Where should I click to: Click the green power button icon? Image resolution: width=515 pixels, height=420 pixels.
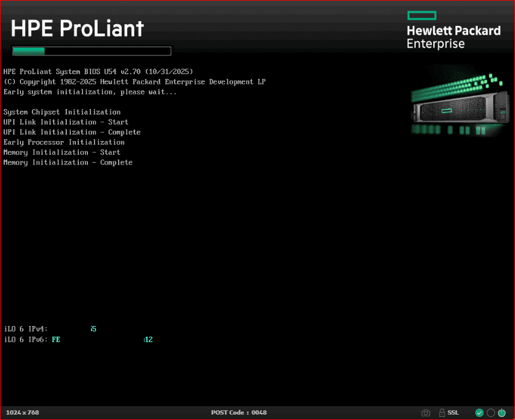502,413
